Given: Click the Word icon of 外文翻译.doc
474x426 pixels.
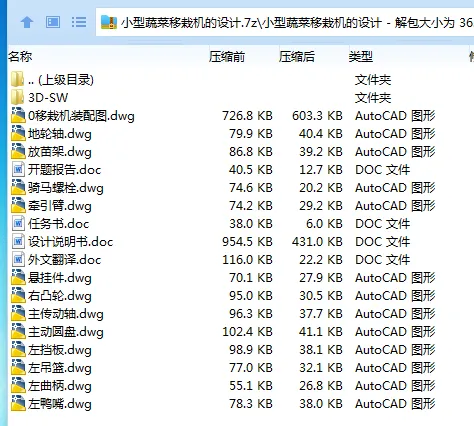Looking at the screenshot, I should [18, 260].
